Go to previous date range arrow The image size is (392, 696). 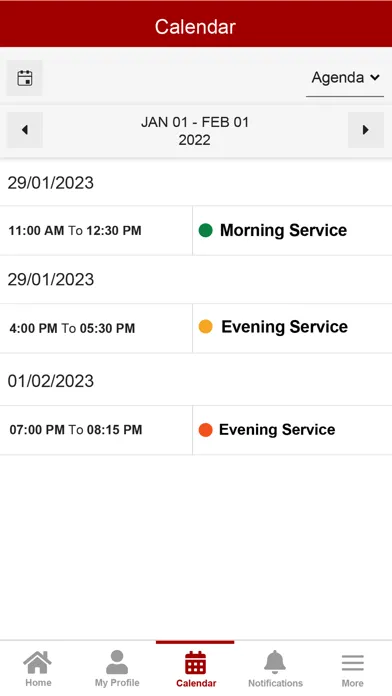pyautogui.click(x=24, y=130)
